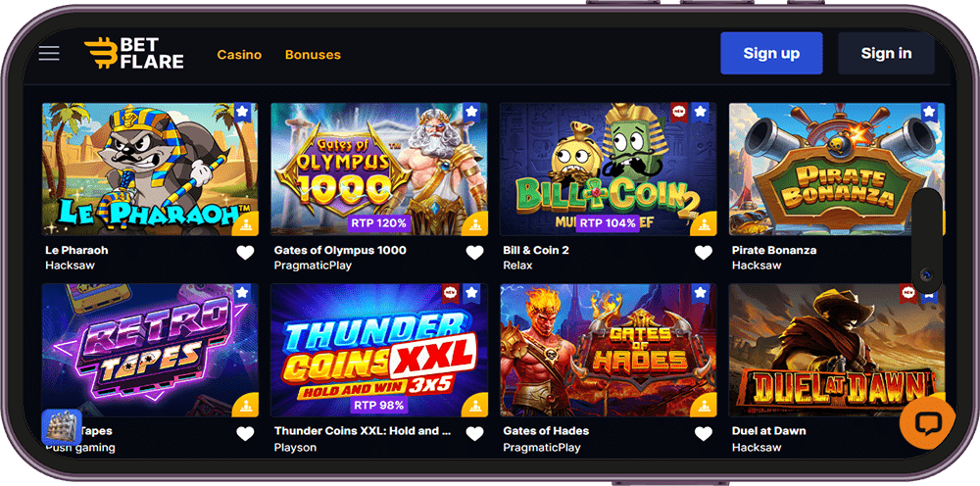980x486 pixels.
Task: Click the Sign in button
Action: click(x=886, y=54)
